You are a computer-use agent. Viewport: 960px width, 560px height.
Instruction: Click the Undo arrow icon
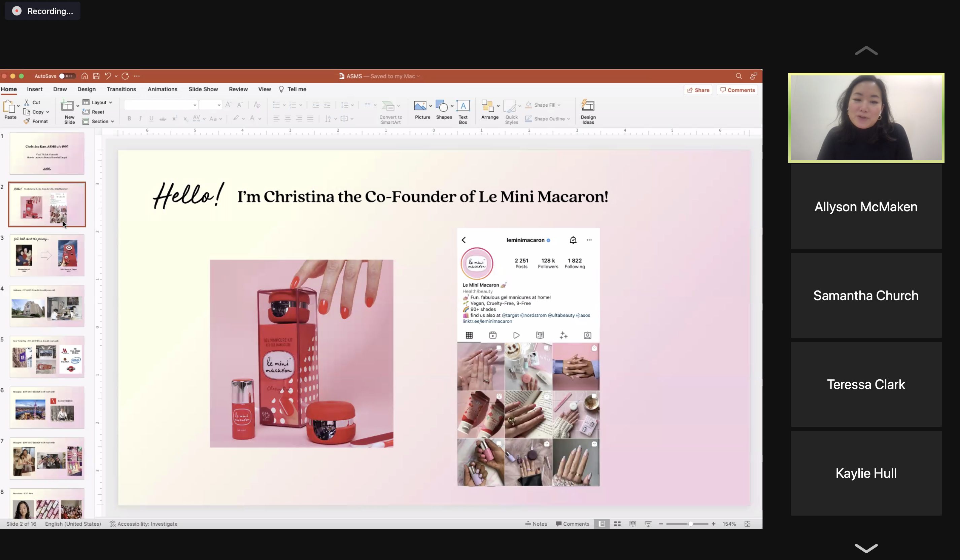tap(108, 76)
